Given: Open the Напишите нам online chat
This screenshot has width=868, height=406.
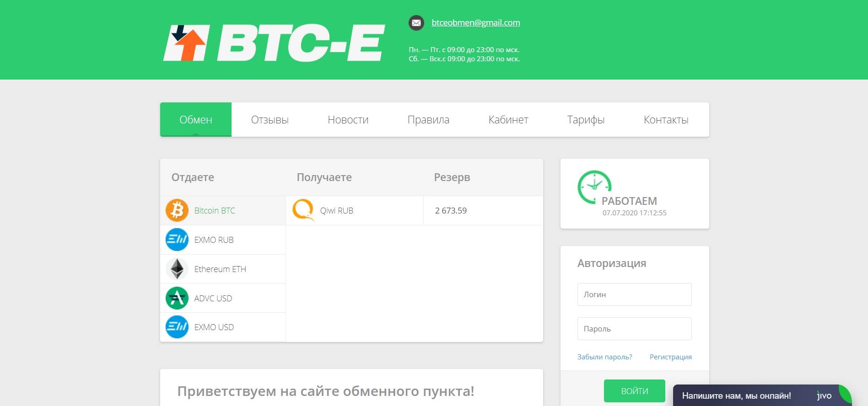Looking at the screenshot, I should tap(762, 395).
